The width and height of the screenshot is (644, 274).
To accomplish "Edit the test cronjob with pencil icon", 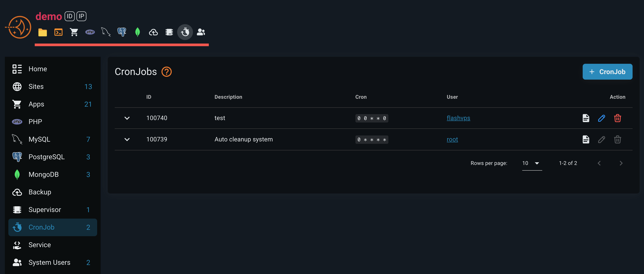I will point(601,118).
